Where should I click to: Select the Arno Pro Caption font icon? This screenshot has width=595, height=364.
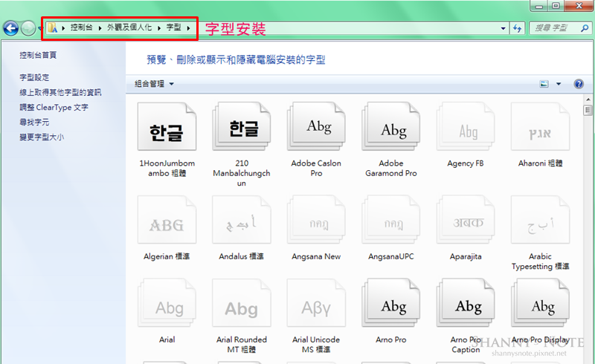466,302
